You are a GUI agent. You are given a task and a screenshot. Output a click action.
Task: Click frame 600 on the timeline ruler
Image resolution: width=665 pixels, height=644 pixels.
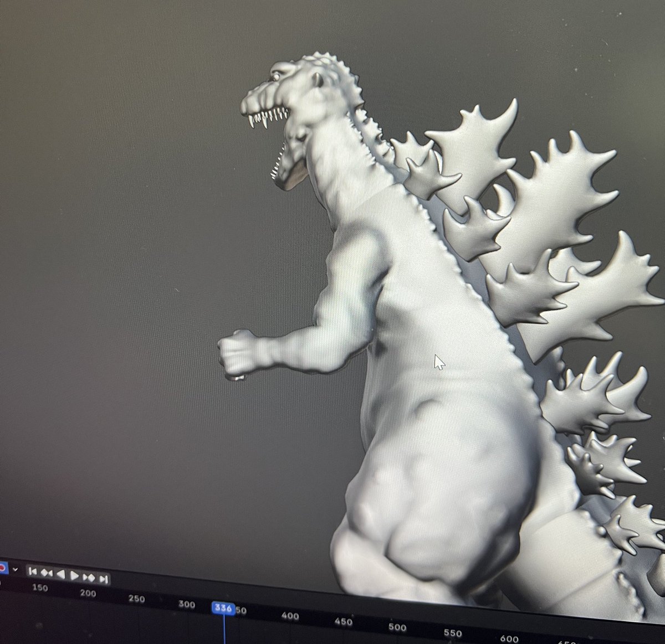coord(509,639)
